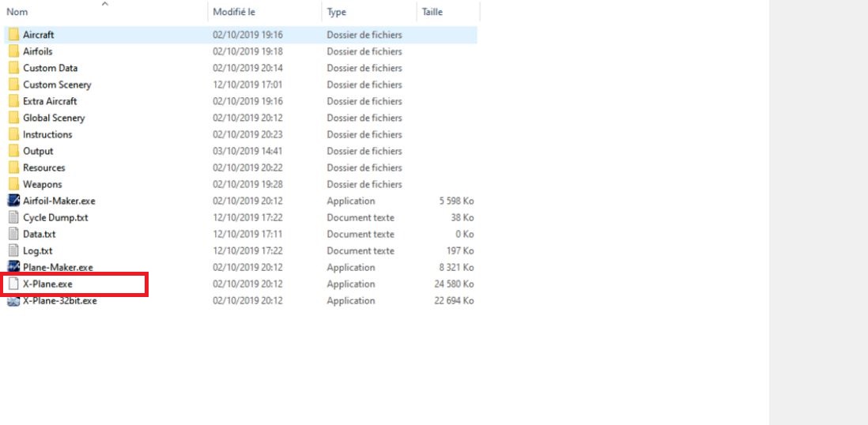868x425 pixels.
Task: Click the 8 321 Ko size value
Action: [x=456, y=267]
